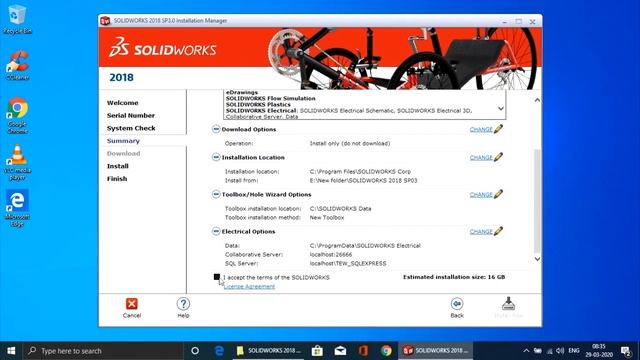640x360 pixels.
Task: Click 'localhost\TEW_SQLEXPRESS' SQL Server value
Action: click(x=348, y=264)
